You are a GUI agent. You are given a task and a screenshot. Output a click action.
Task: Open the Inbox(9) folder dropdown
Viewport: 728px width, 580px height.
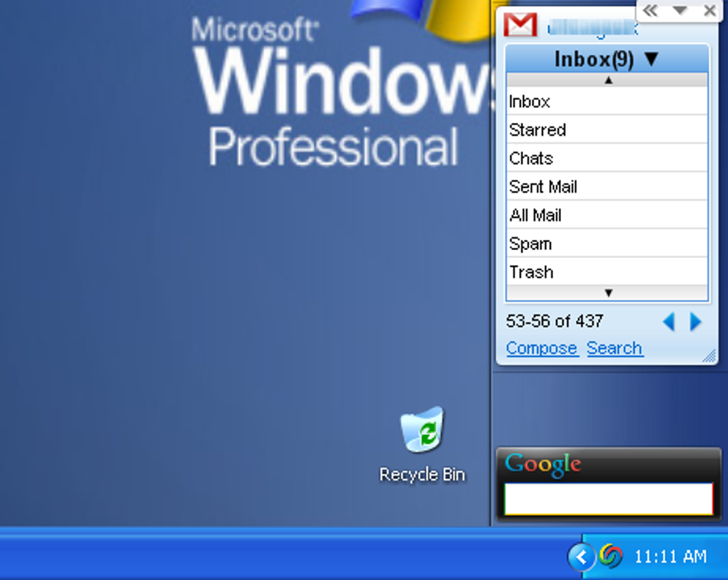click(x=607, y=59)
